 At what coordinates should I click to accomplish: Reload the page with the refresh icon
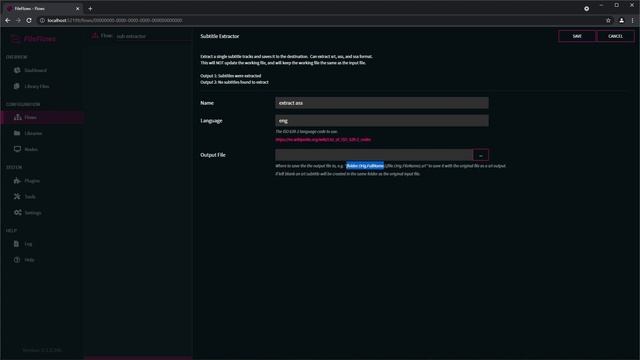tap(29, 20)
